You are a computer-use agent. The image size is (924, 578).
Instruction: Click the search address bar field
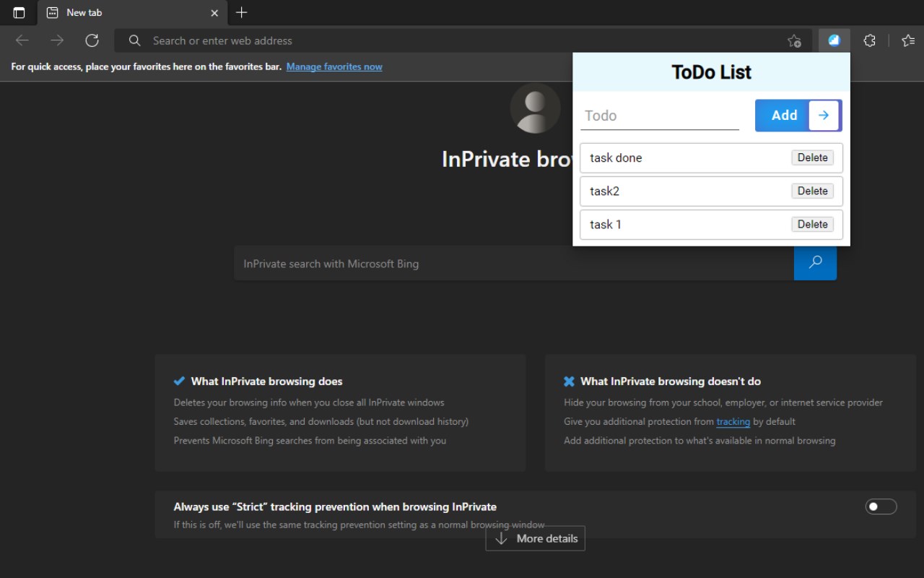pyautogui.click(x=463, y=40)
